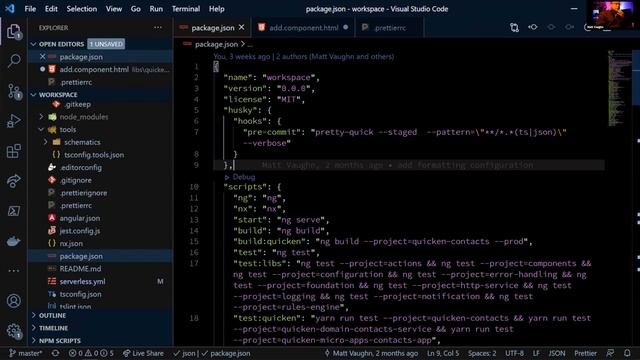Screen dimensions: 640x360
Task: Click Ln 9, Col 5 cursor position
Action: (x=443, y=353)
